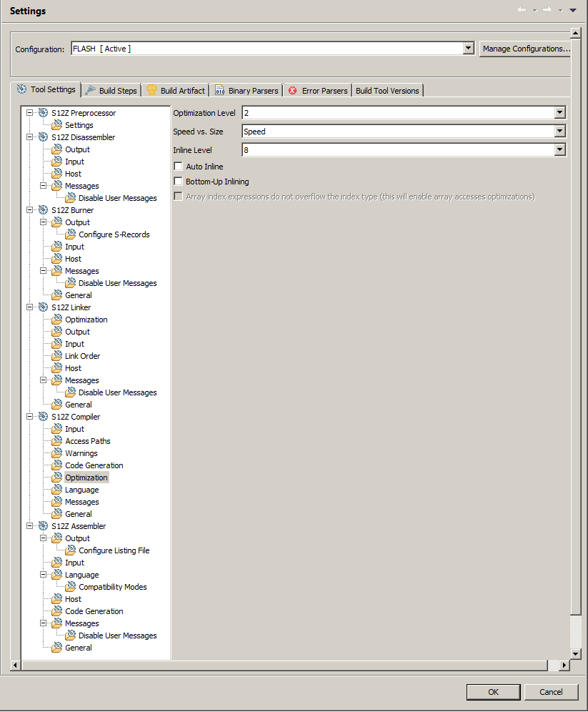Click the Manage Configurations button
The height and width of the screenshot is (712, 588).
tap(524, 48)
